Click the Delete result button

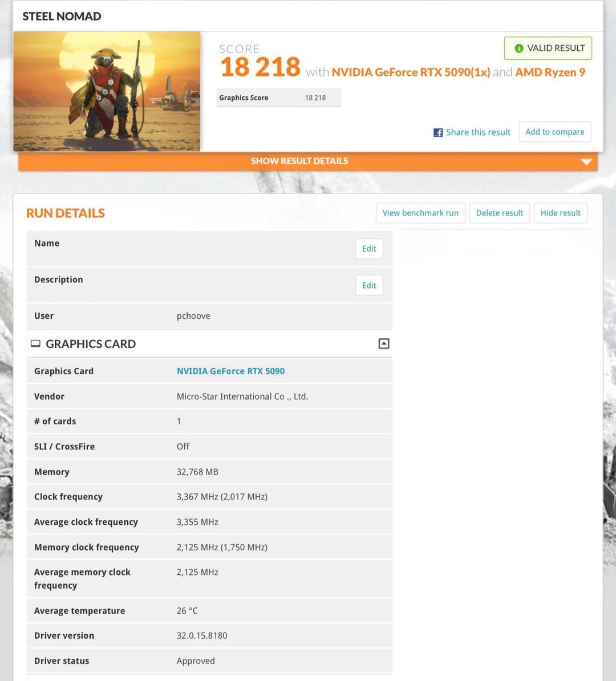[499, 213]
